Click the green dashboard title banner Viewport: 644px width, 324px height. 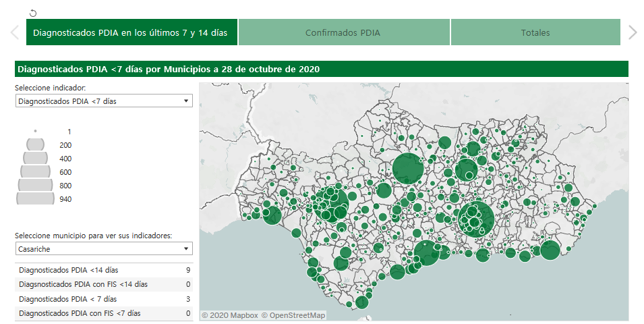click(x=321, y=69)
